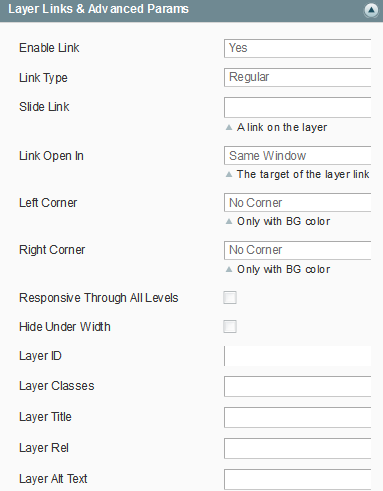Tick the Hide Under Width checkbox
The image size is (383, 491).
click(x=230, y=327)
